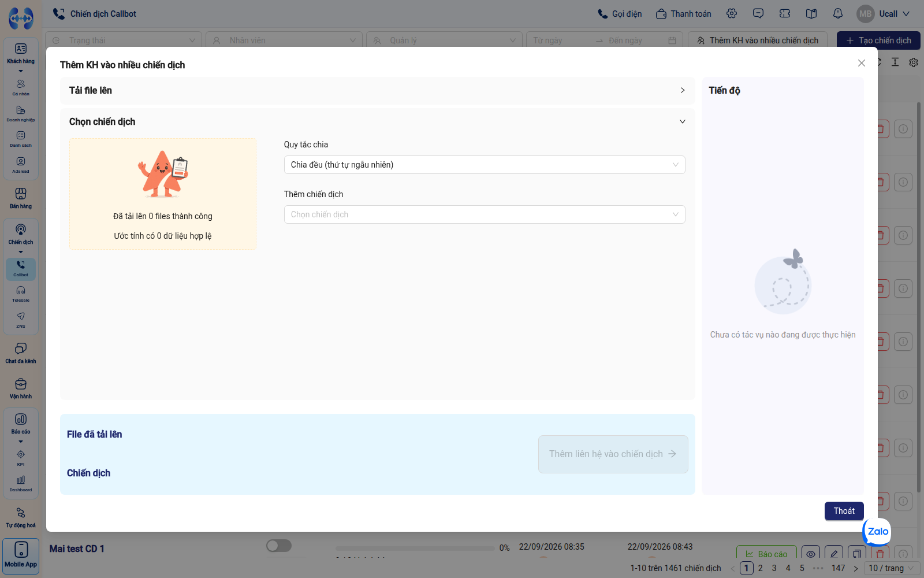This screenshot has width=924, height=578.
Task: Open KPI report in sidebar
Action: coord(21,458)
